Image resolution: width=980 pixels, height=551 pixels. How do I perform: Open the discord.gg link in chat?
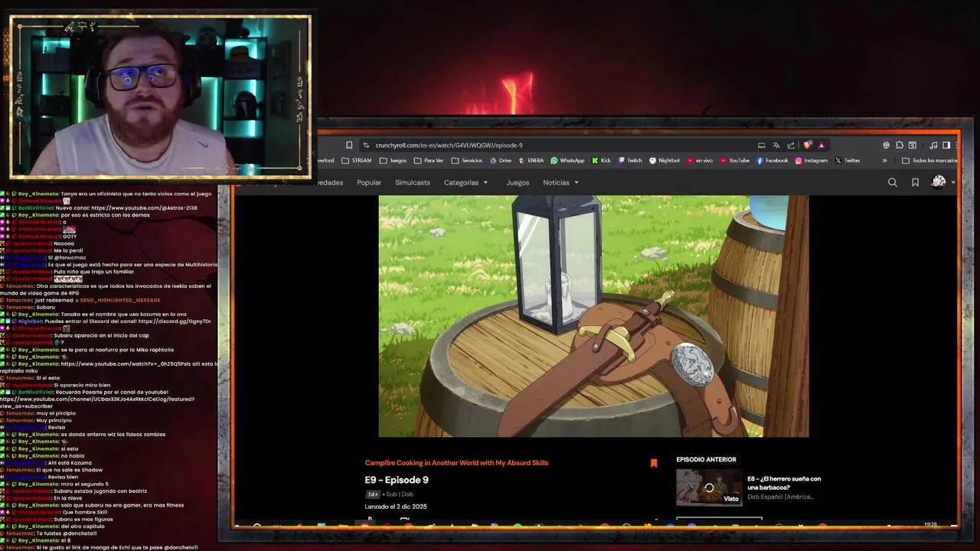pyautogui.click(x=175, y=321)
